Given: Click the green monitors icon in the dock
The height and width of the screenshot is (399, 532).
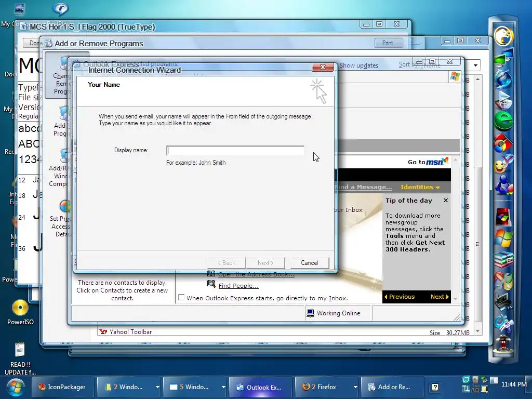Looking at the screenshot, I should [503, 58].
